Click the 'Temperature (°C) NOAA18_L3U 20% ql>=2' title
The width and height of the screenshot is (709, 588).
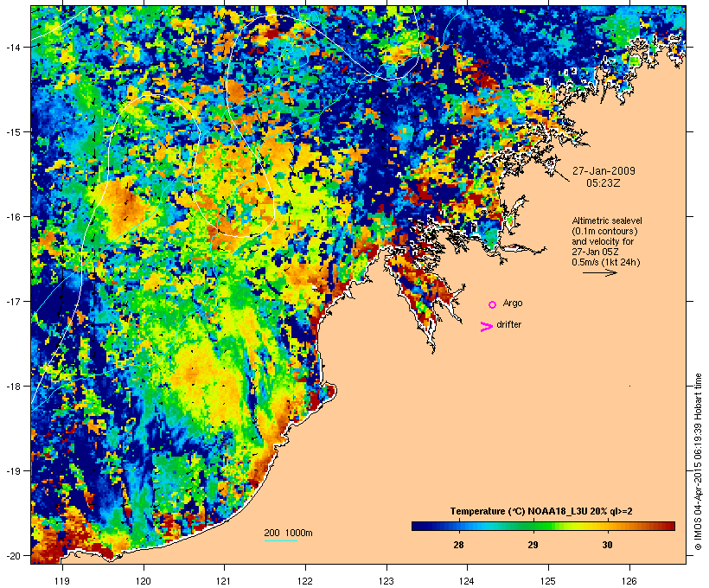pyautogui.click(x=541, y=511)
